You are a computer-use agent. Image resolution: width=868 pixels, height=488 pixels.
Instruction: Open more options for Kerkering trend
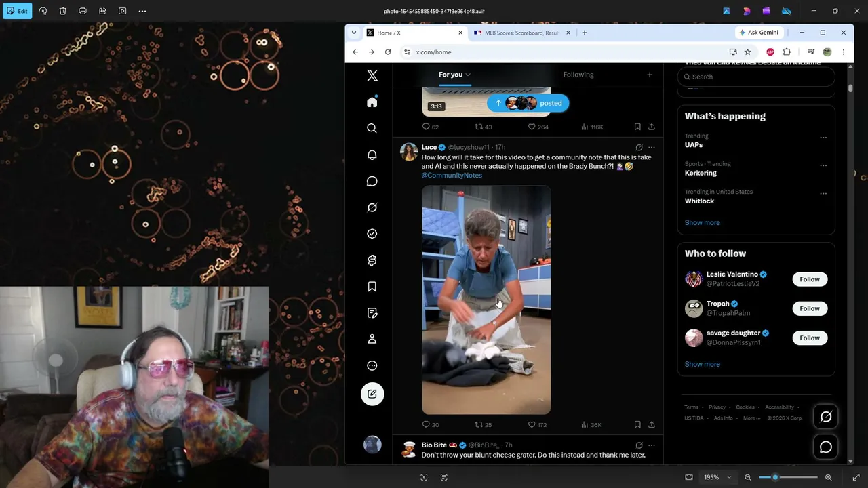(x=823, y=165)
